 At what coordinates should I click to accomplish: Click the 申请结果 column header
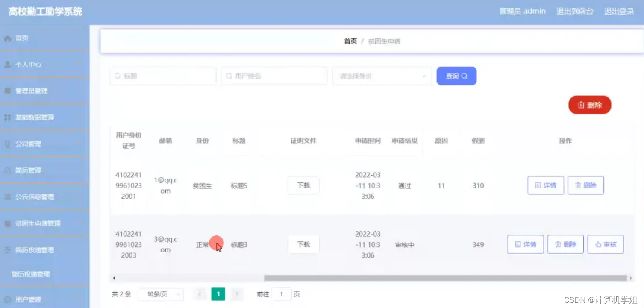pos(405,141)
